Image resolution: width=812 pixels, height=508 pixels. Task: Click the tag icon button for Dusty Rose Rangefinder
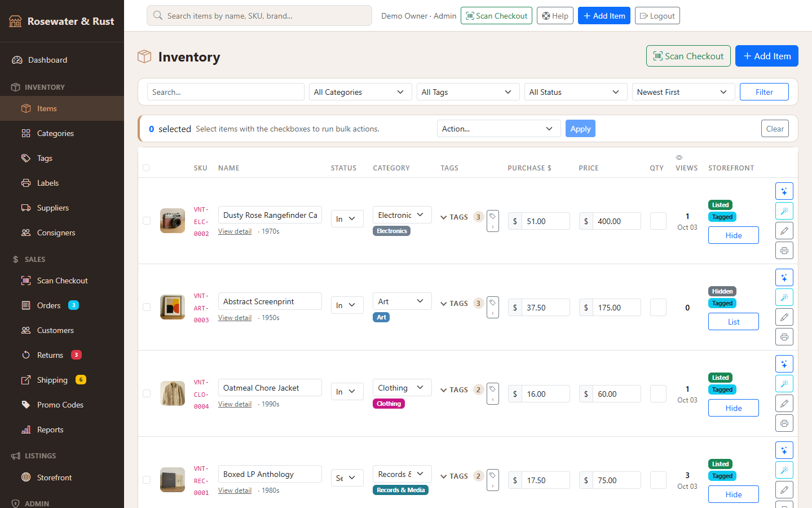pyautogui.click(x=493, y=221)
